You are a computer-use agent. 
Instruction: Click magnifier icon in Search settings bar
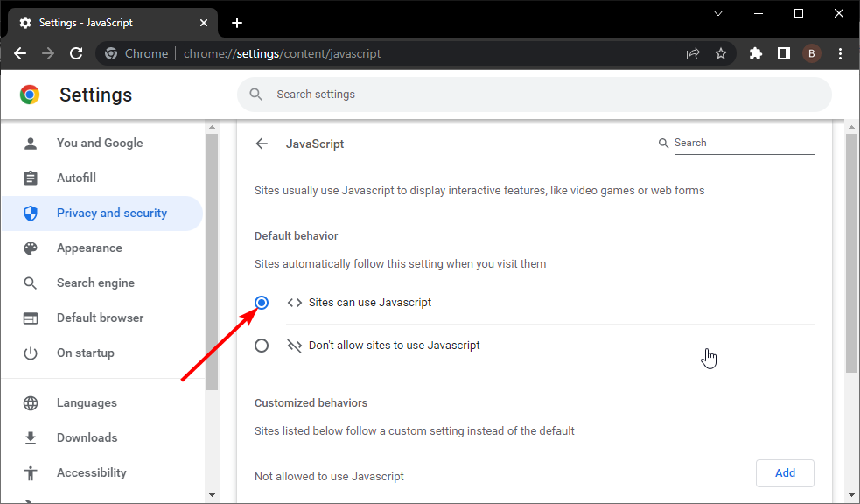(255, 94)
